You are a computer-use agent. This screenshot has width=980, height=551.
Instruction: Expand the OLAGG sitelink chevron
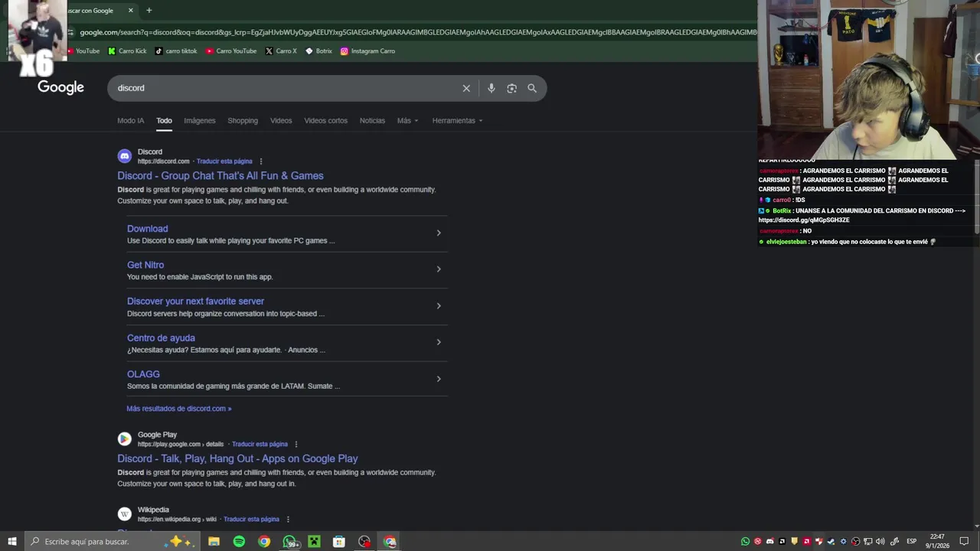[x=439, y=379]
